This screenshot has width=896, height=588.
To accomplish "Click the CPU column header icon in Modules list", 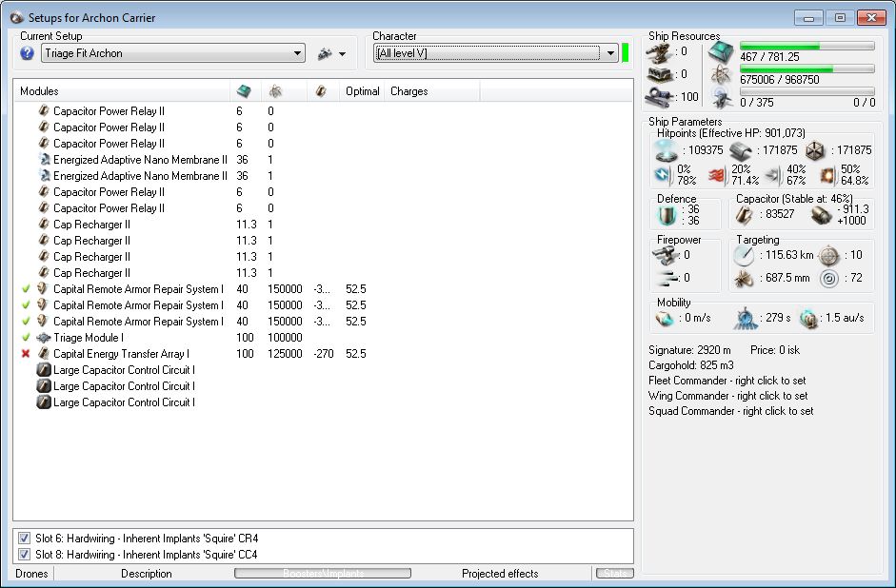I will (244, 90).
